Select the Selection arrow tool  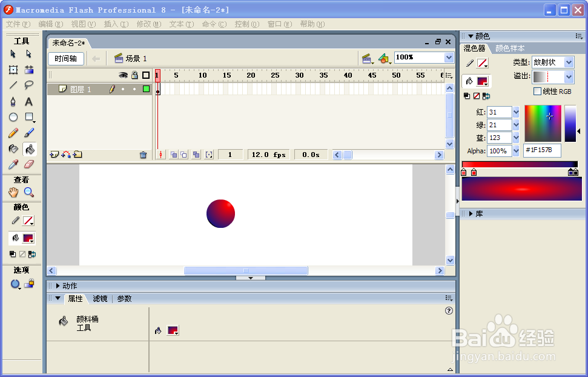coord(13,54)
